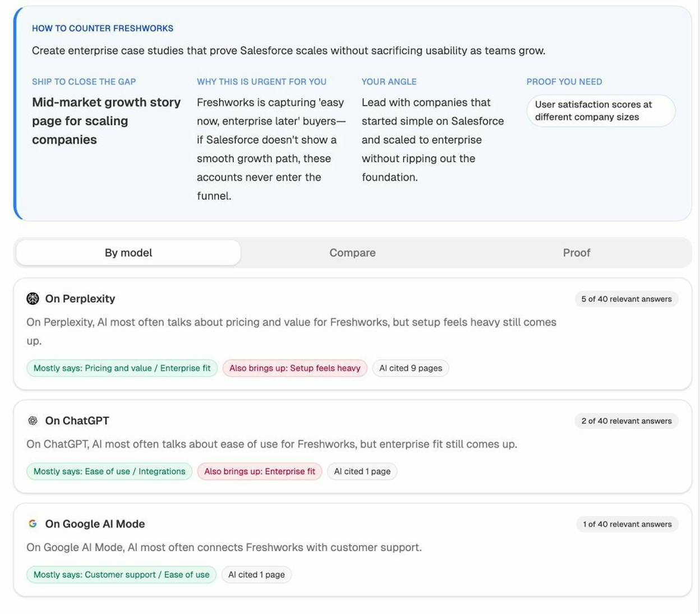
Task: Click the Google logo icon
Action: 33,524
